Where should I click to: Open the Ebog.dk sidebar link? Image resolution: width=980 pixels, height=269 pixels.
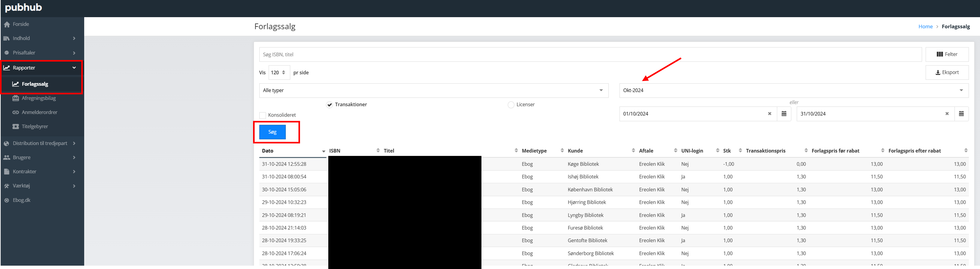[x=21, y=200]
